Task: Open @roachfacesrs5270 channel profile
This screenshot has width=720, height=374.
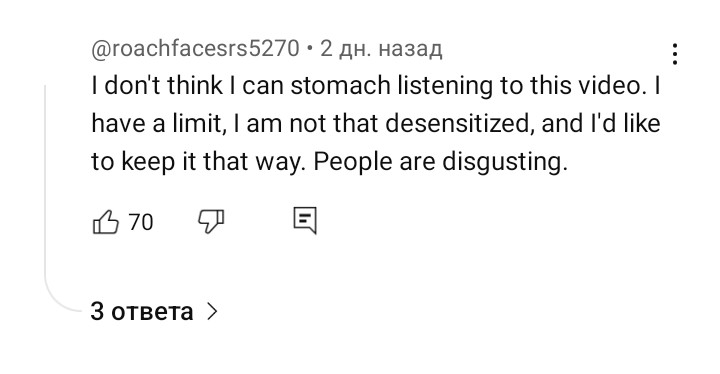Action: pos(196,48)
